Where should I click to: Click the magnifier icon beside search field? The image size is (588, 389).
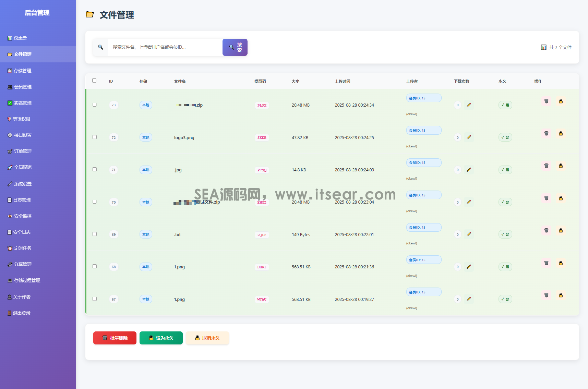[x=101, y=47]
